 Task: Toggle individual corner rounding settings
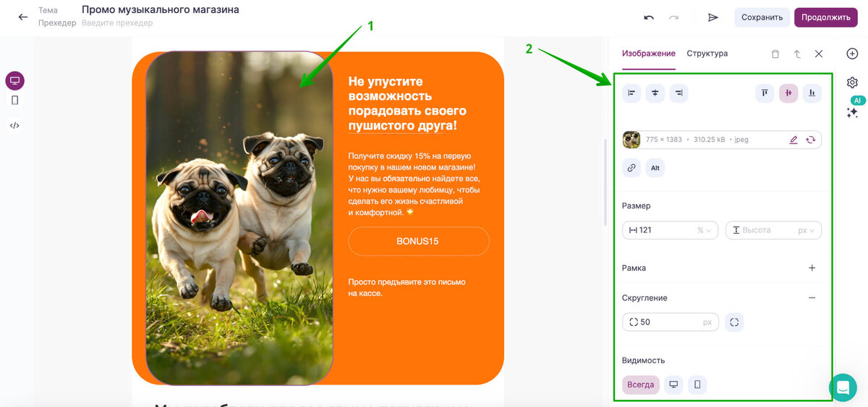[x=734, y=322]
